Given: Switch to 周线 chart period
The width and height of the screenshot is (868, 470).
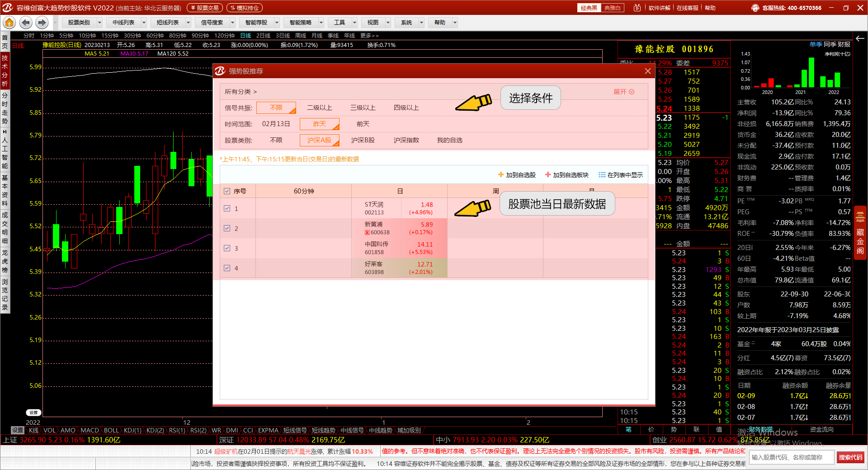Looking at the screenshot, I should [301, 36].
